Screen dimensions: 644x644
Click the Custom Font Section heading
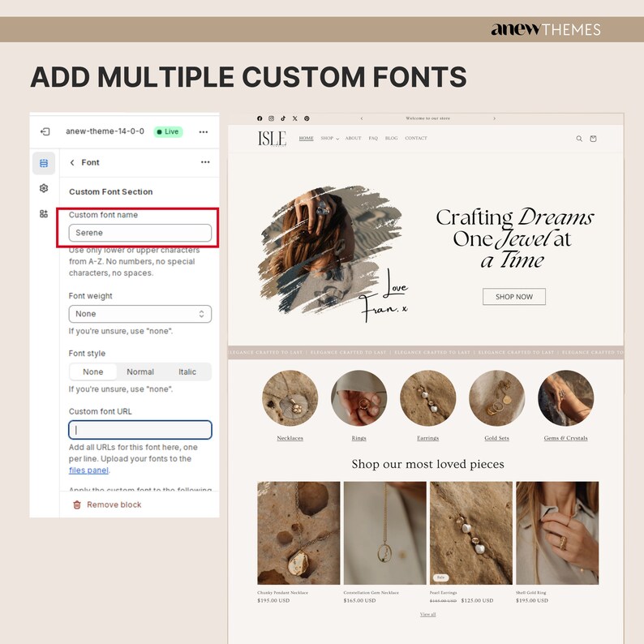(111, 191)
